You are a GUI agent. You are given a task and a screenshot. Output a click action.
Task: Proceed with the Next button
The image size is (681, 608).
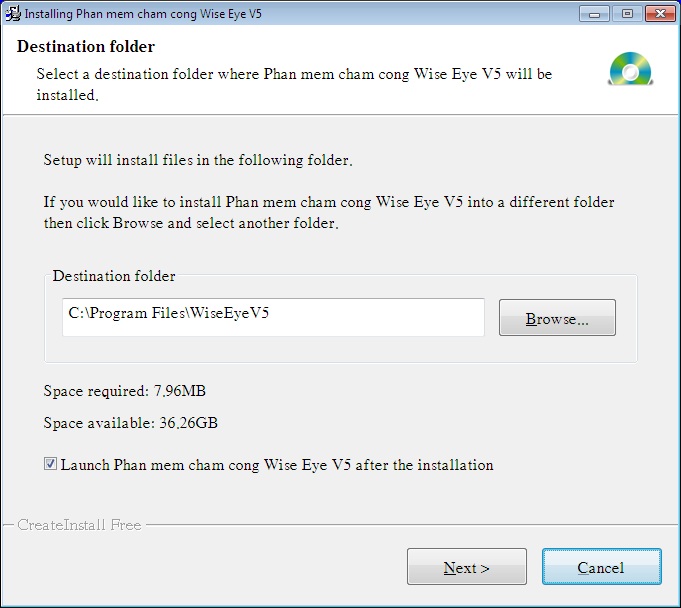466,567
